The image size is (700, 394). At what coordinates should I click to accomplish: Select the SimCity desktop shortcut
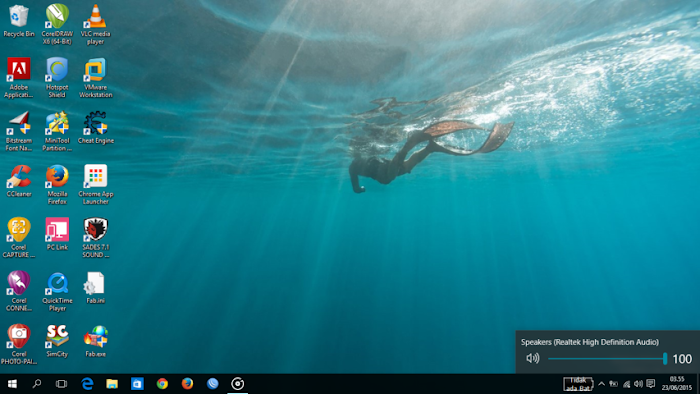tap(57, 341)
